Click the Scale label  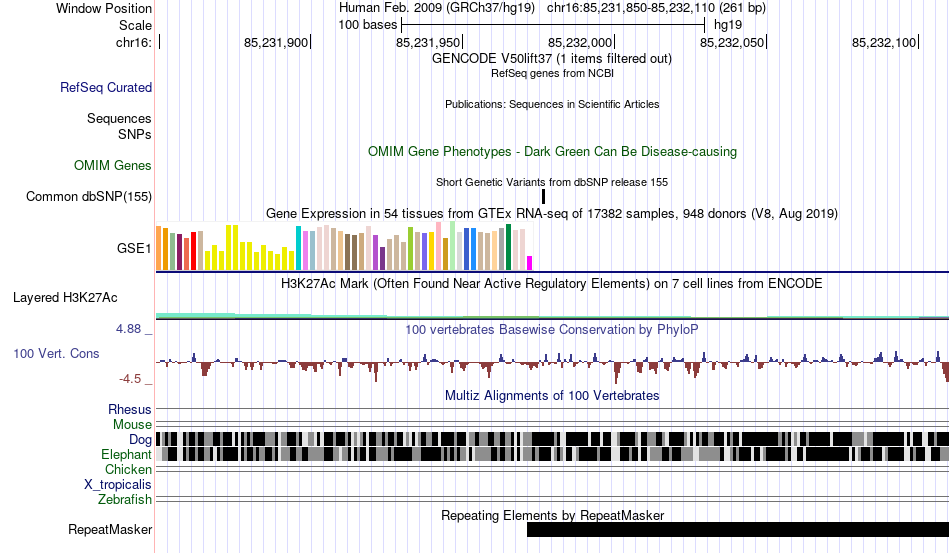pyautogui.click(x=135, y=25)
